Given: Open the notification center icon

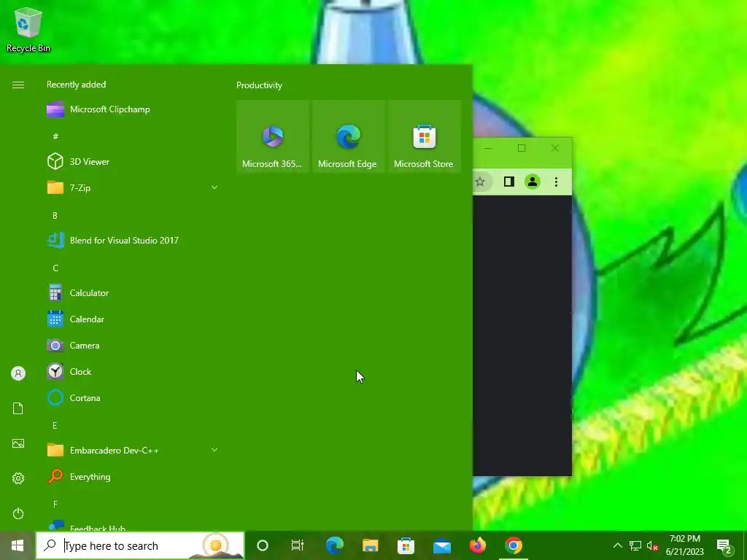Looking at the screenshot, I should pyautogui.click(x=724, y=546).
